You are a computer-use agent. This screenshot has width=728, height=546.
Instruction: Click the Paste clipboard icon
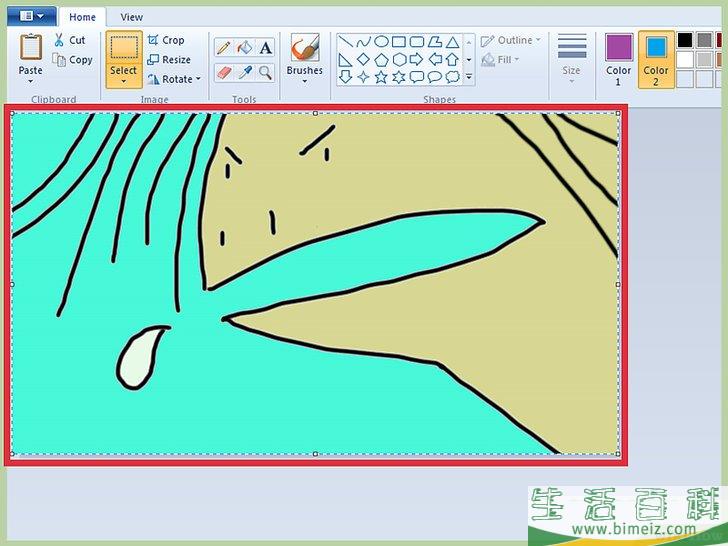[x=31, y=47]
